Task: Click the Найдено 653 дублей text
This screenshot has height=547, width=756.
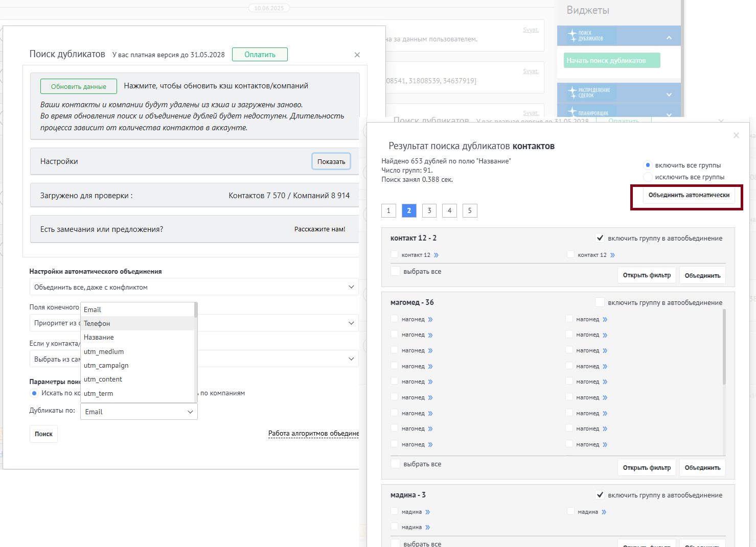Action: pos(446,161)
